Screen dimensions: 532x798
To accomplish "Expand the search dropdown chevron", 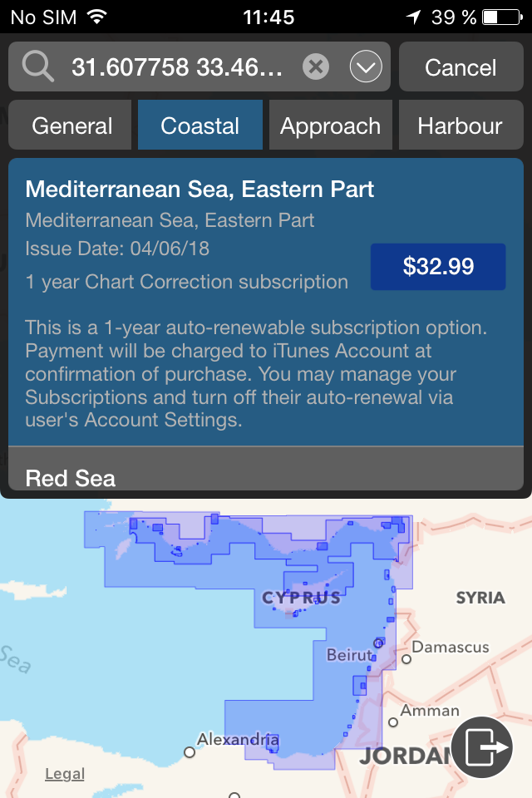I will tap(366, 66).
